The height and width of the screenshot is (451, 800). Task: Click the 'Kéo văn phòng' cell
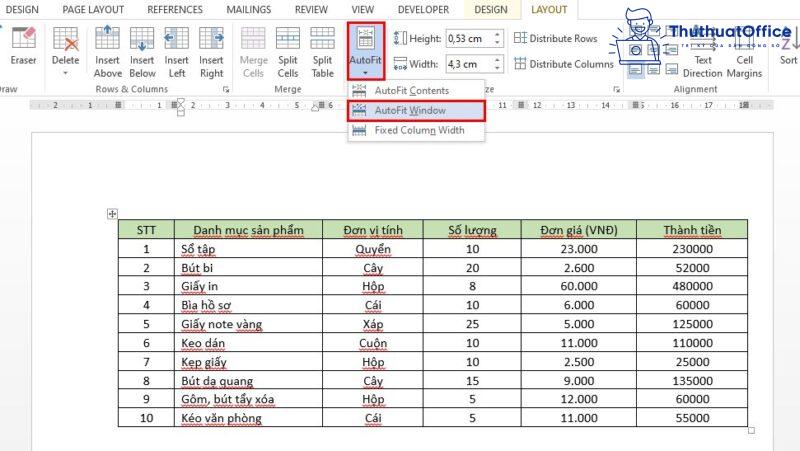(x=248, y=418)
